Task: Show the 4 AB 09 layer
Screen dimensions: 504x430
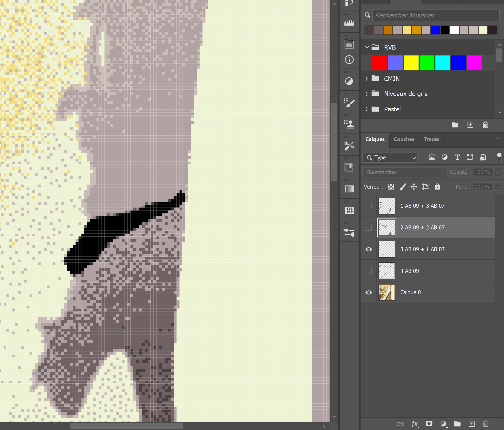Action: pyautogui.click(x=369, y=271)
